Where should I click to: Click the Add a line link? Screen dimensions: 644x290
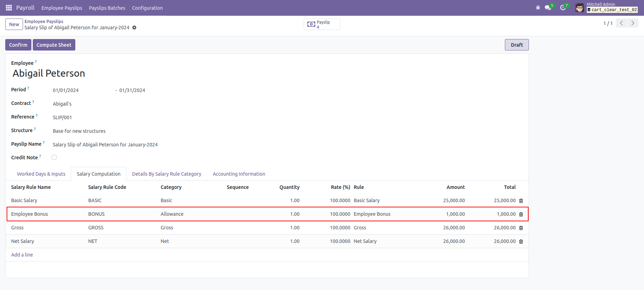tap(22, 255)
